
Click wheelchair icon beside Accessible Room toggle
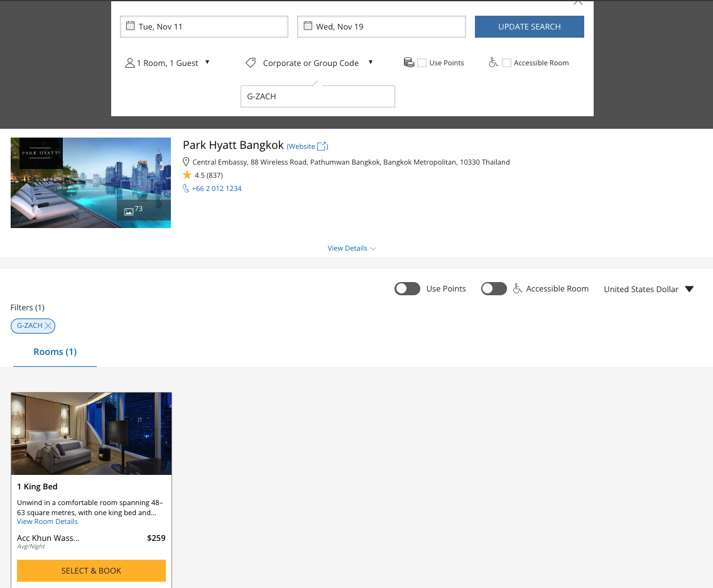(518, 289)
